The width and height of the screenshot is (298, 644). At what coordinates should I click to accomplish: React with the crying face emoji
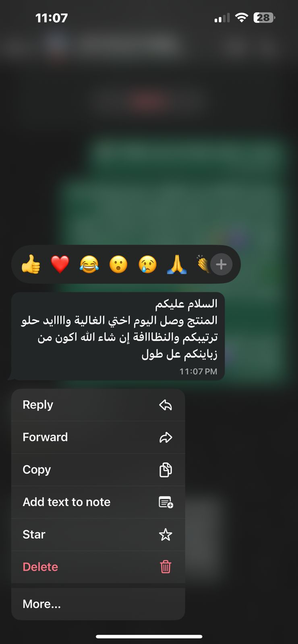(147, 264)
